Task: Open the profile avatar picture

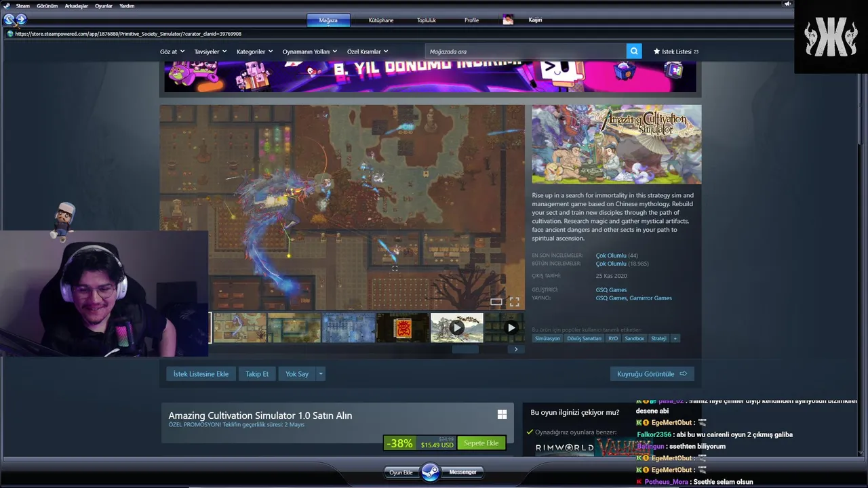Action: pos(508,20)
